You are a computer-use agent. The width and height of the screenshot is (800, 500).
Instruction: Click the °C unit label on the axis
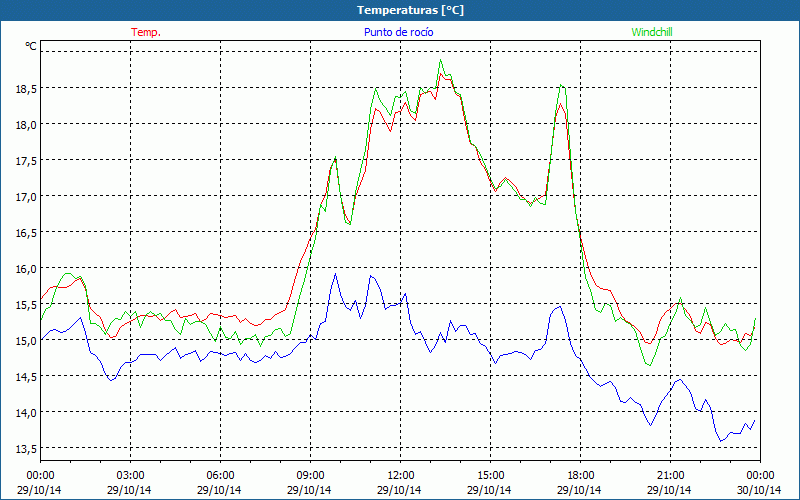[x=31, y=46]
